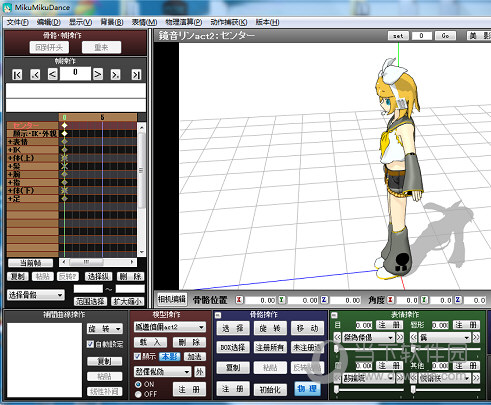
Task: Click the set button above the viewport
Action: coord(398,36)
